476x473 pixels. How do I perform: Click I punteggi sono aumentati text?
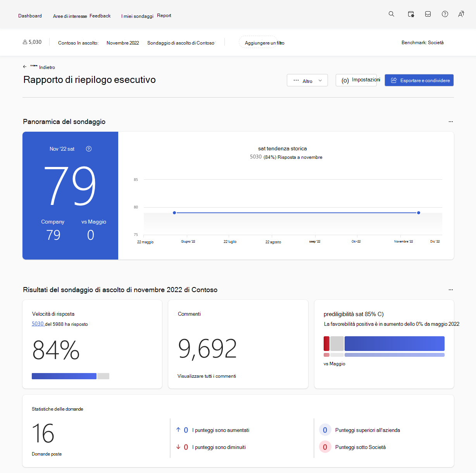click(x=221, y=430)
